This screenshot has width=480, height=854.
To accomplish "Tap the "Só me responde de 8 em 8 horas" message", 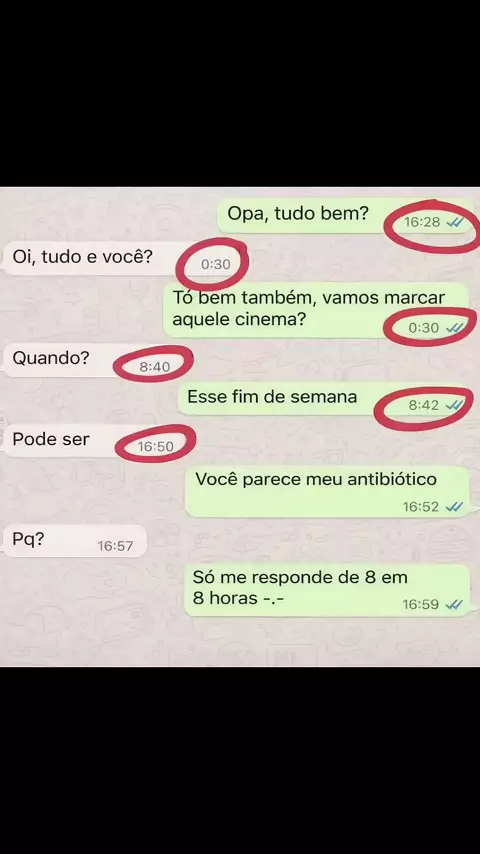I will (x=327, y=590).
